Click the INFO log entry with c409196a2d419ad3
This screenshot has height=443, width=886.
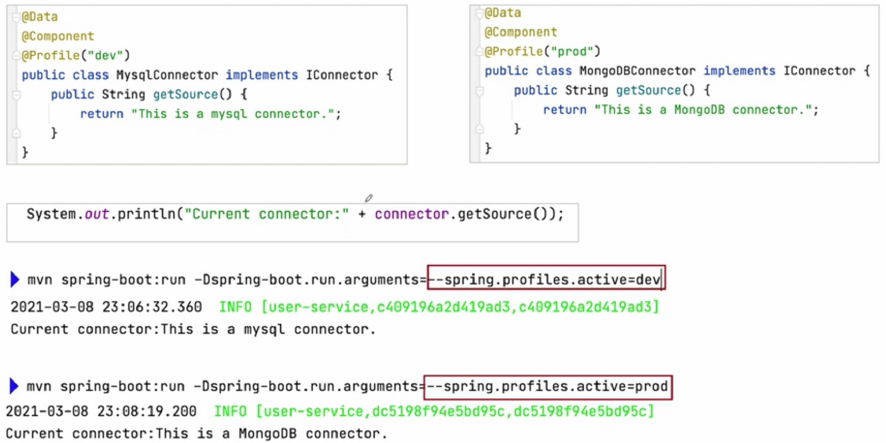(x=439, y=307)
